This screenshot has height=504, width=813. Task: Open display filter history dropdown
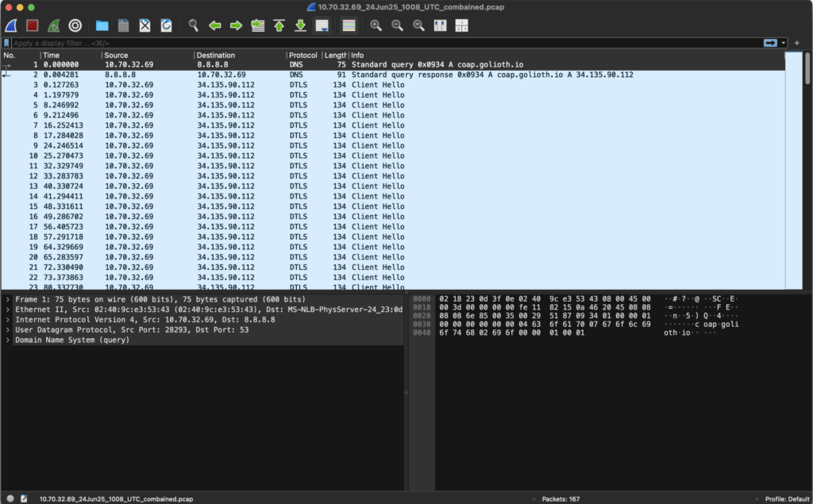point(784,43)
